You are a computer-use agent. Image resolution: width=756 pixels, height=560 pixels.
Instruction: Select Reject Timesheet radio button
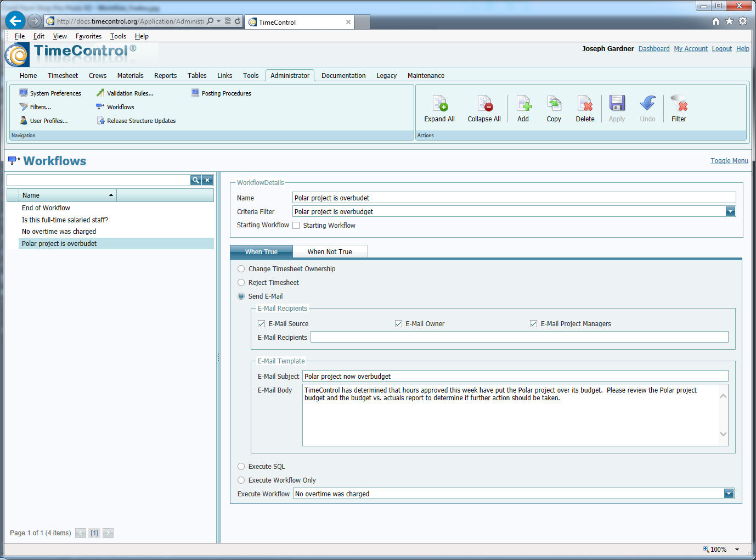coord(241,283)
